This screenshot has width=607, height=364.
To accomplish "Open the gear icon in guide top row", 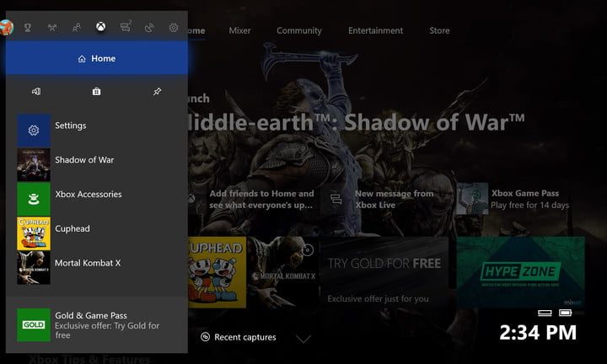I will tap(174, 28).
